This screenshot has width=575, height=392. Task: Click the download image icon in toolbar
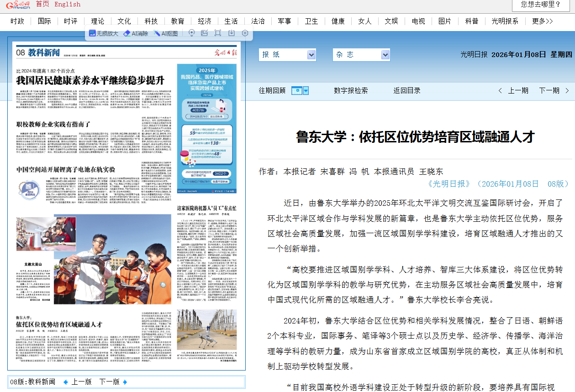coord(232,33)
